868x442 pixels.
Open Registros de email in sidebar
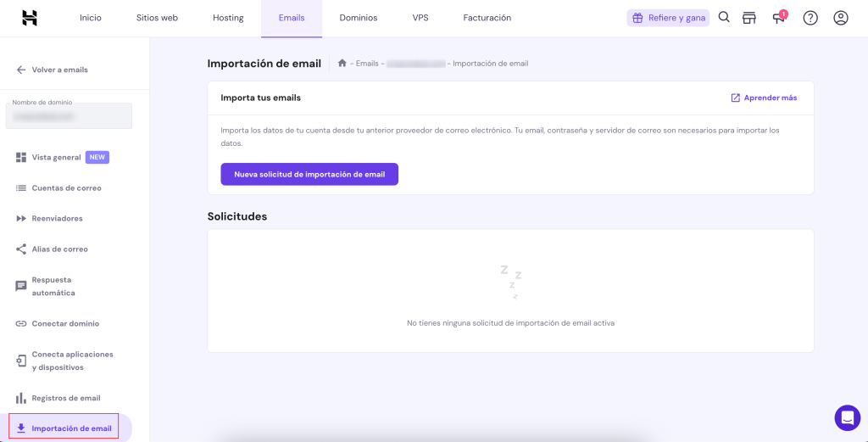[x=66, y=398]
